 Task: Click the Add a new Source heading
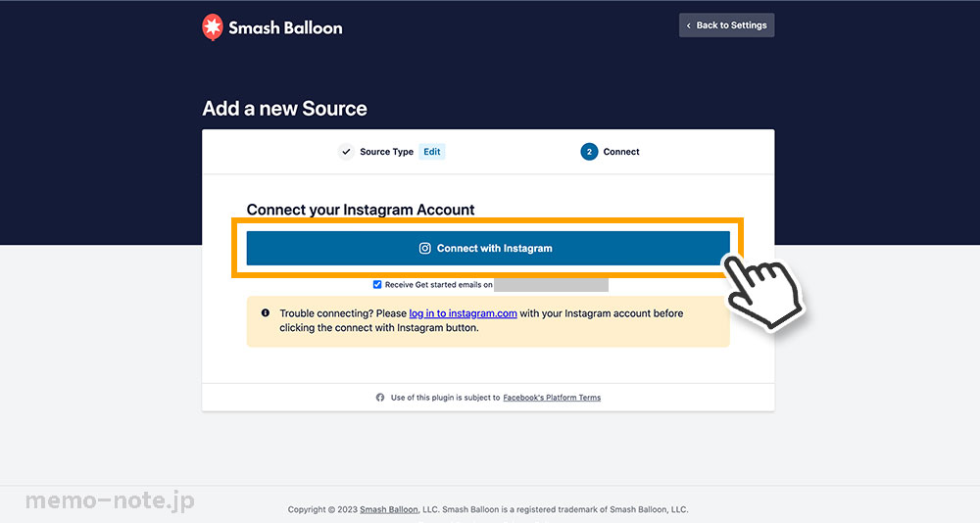[x=284, y=108]
